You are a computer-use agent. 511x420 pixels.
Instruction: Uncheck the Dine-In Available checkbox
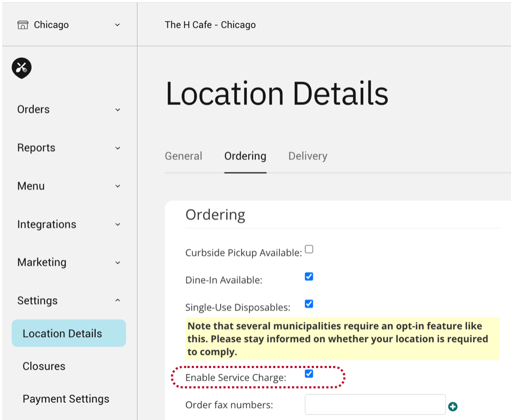point(309,276)
